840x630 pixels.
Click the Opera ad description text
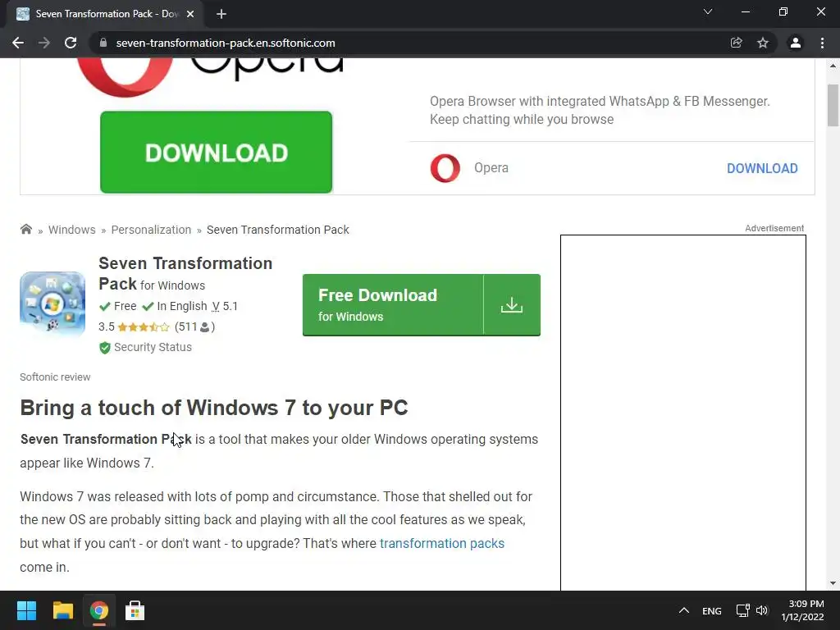pos(600,111)
